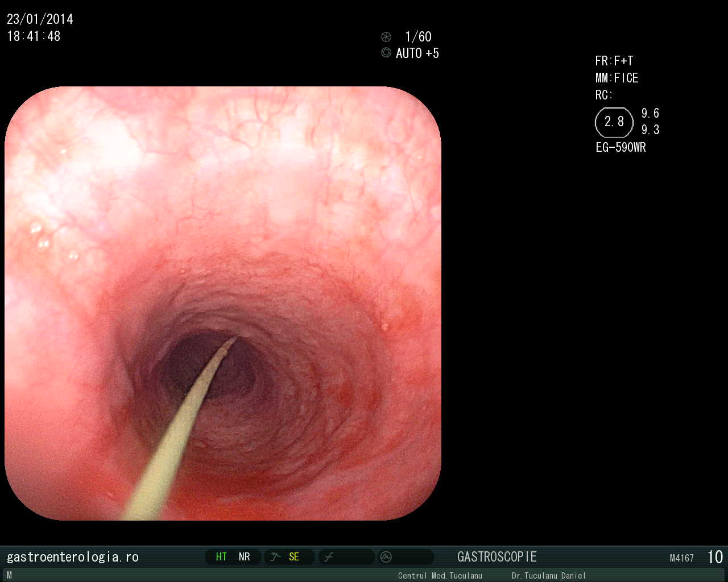The width and height of the screenshot is (728, 582).
Task: Click the 1/60 shutter speed value
Action: 418,37
